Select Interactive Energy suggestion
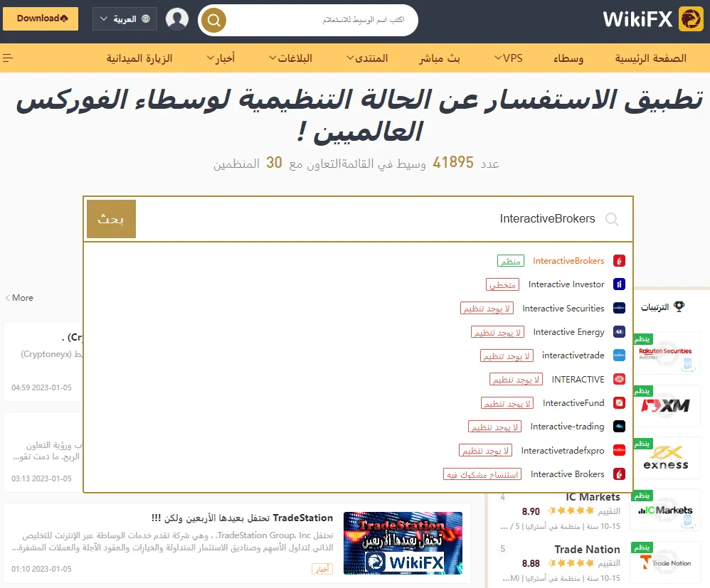 (x=568, y=332)
